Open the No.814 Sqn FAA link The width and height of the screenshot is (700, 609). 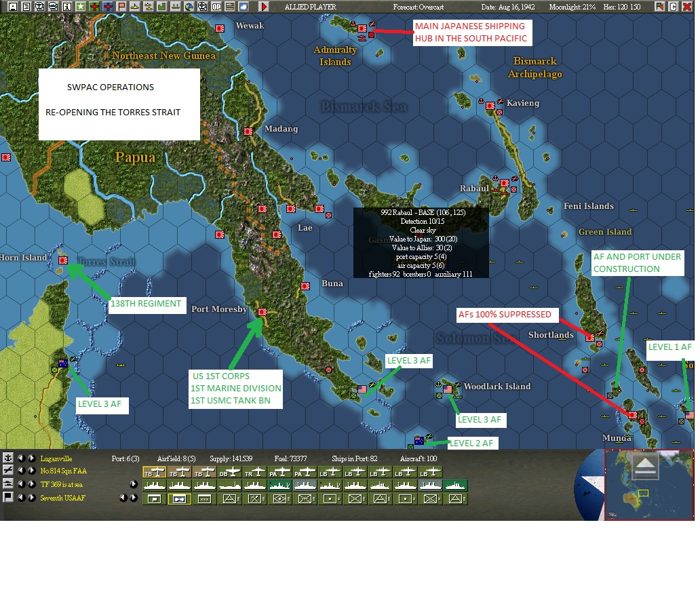pyautogui.click(x=63, y=471)
